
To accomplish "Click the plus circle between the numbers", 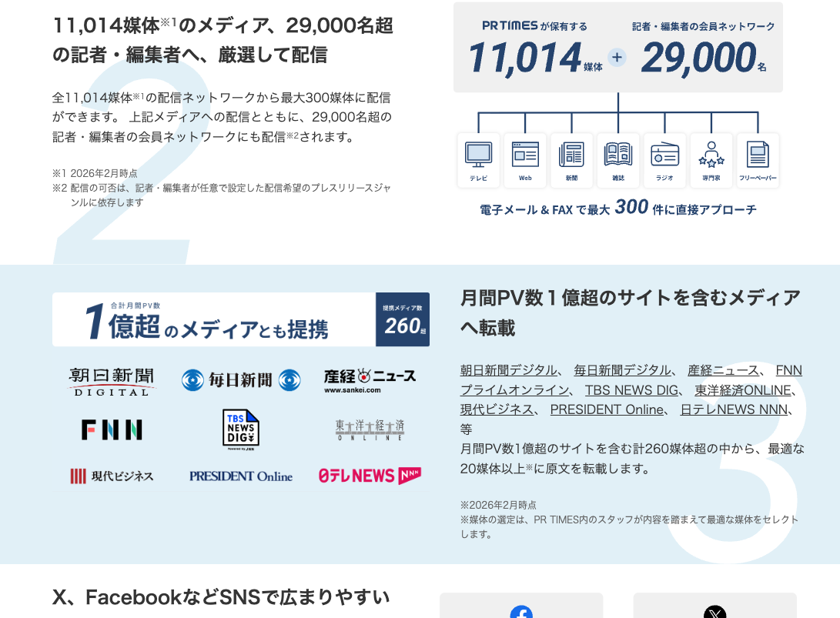I will [x=617, y=57].
